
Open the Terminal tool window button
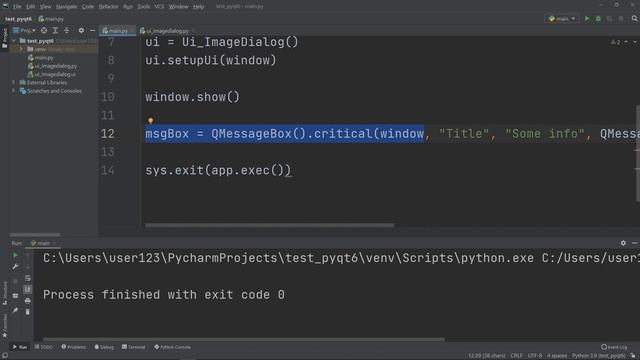pos(133,347)
